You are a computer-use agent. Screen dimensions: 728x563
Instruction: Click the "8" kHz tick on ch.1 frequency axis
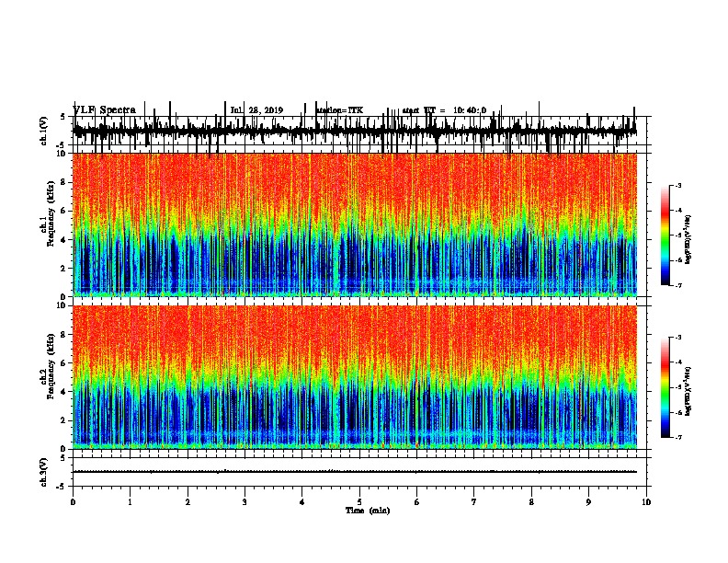click(64, 182)
